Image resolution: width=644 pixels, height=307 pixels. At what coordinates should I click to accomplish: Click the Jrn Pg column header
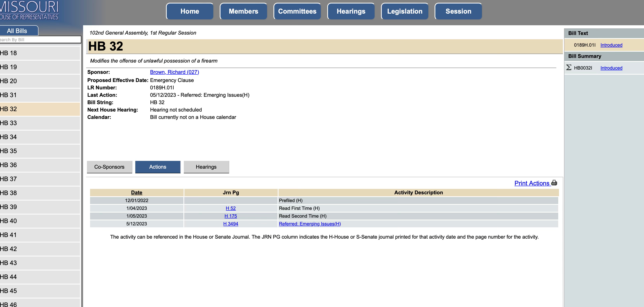(x=231, y=192)
